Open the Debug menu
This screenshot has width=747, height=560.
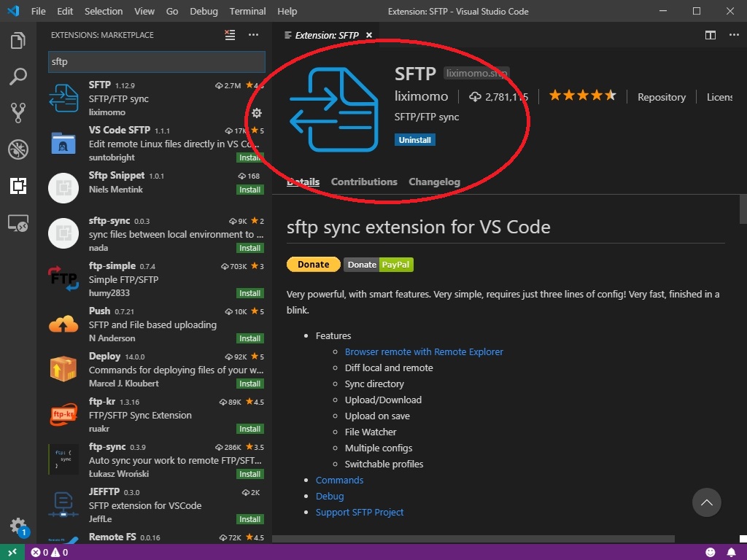[204, 11]
